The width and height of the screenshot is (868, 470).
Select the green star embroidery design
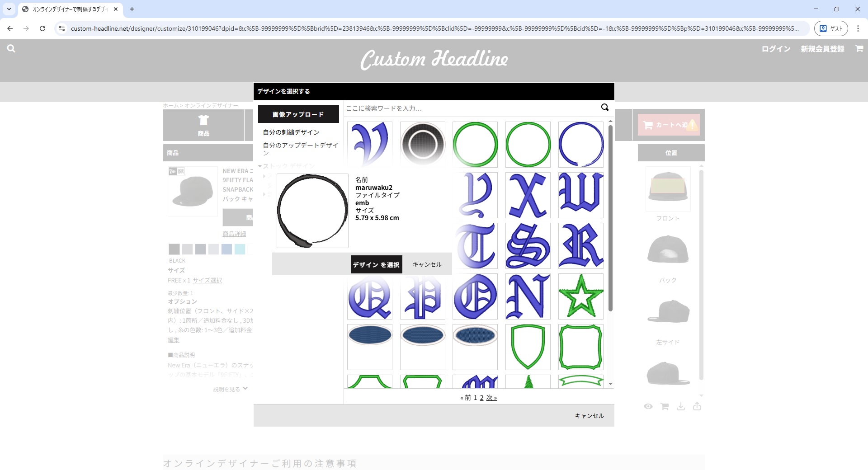click(x=580, y=296)
